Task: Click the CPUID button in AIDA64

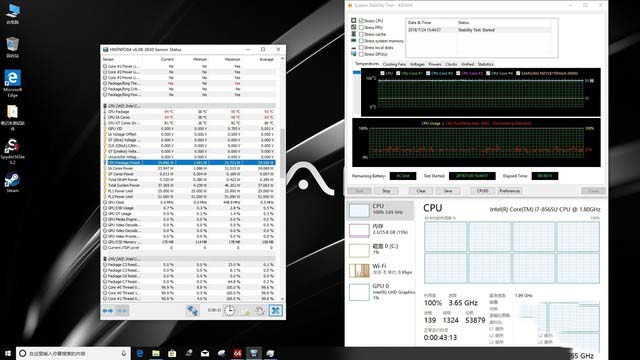Action: tap(482, 191)
